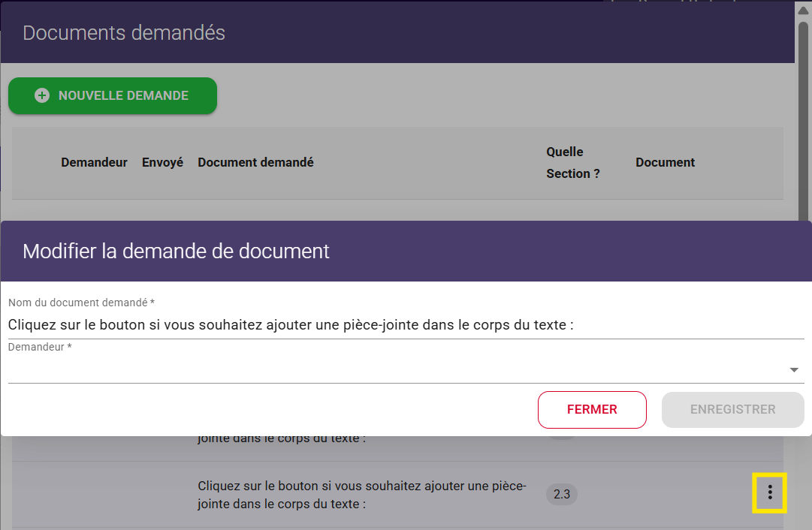Screen dimensions: 812x530
Task: Click the Document demandé column header
Action: click(x=255, y=163)
